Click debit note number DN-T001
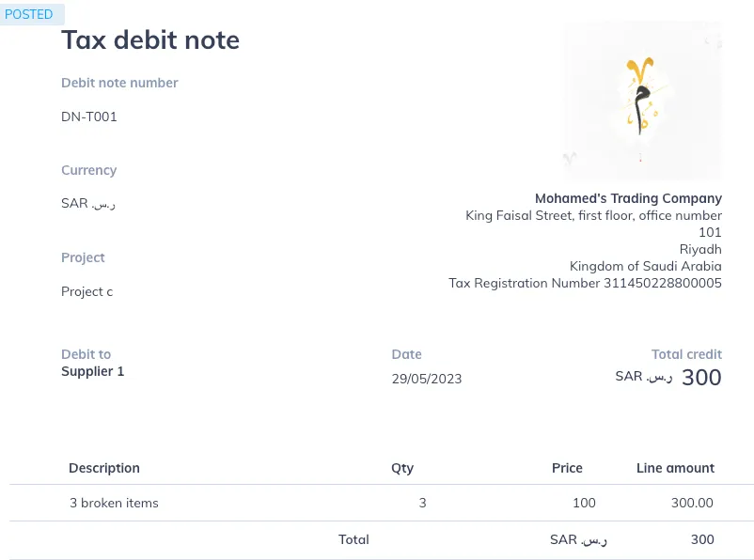 coord(89,117)
